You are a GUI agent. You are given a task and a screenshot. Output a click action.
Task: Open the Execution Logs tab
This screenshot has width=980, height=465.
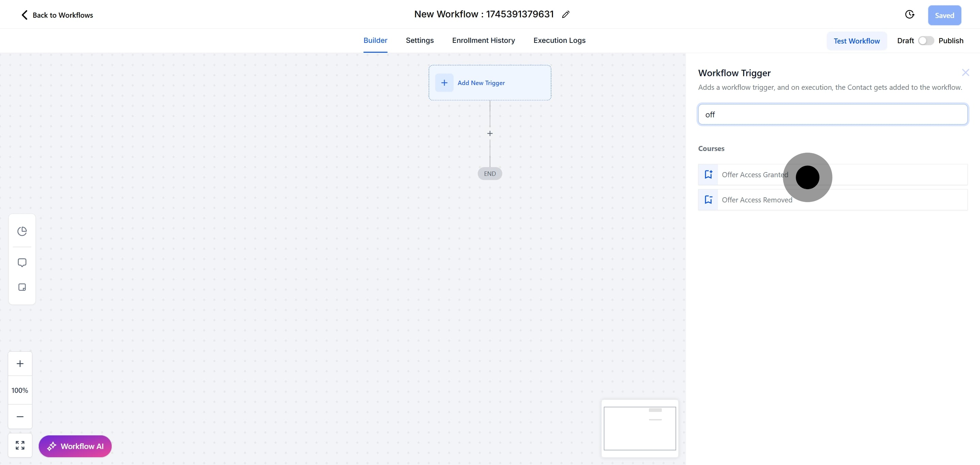click(x=559, y=40)
